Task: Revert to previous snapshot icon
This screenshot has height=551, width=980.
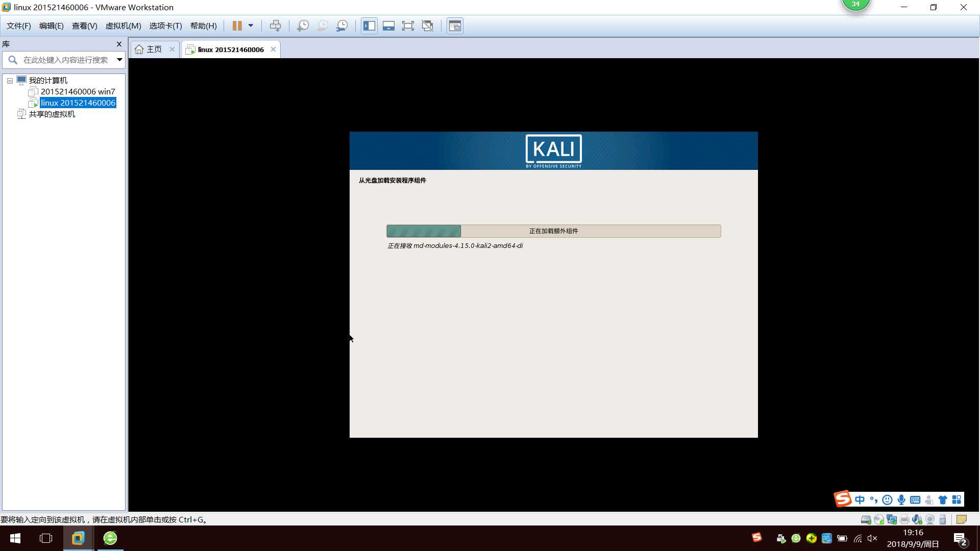Action: (323, 26)
